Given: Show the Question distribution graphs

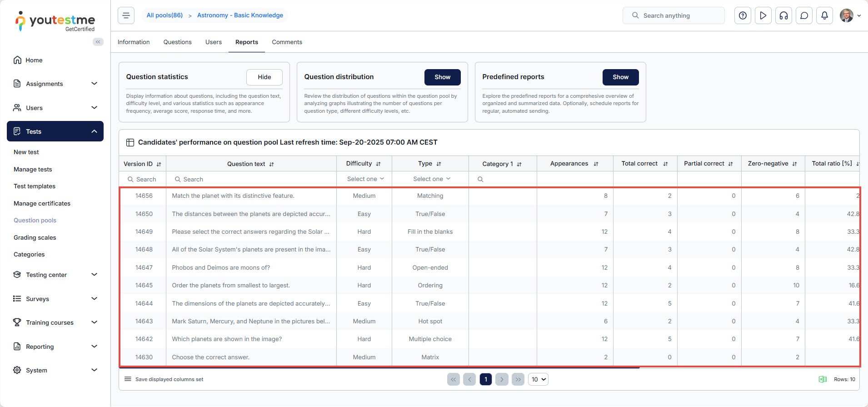Looking at the screenshot, I should [442, 77].
